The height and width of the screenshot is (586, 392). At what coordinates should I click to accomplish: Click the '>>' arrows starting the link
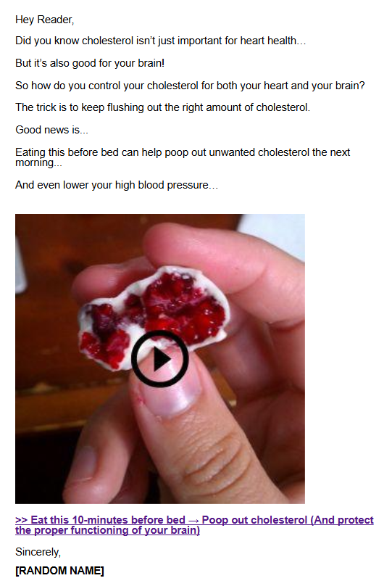pyautogui.click(x=21, y=520)
